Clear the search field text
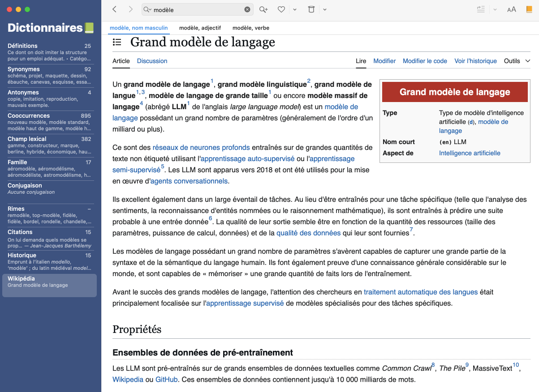The width and height of the screenshot is (539, 392). point(247,9)
